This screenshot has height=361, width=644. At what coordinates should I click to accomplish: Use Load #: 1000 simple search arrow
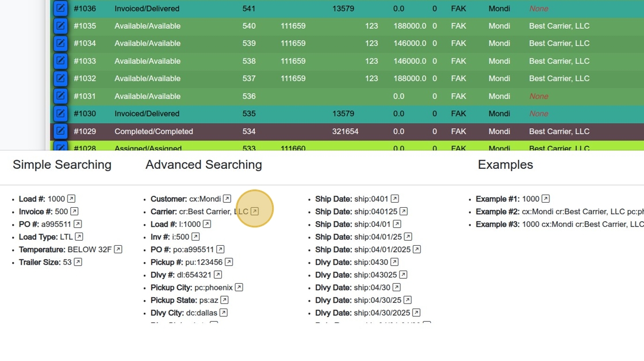(71, 199)
